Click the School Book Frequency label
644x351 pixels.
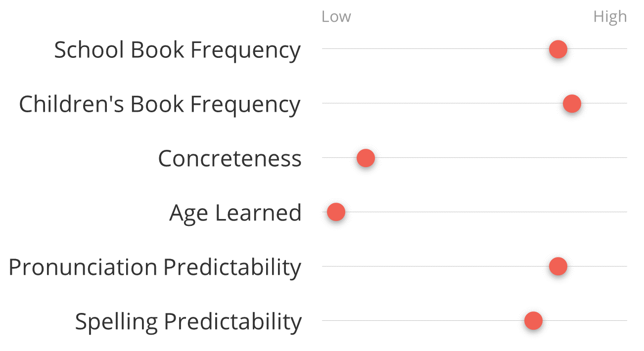[177, 50]
